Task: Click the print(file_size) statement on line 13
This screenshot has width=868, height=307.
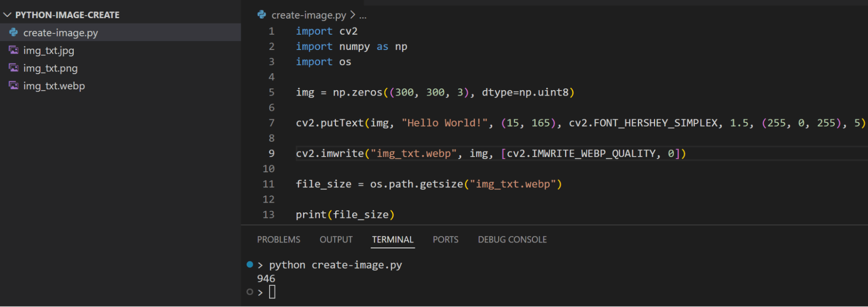Action: tap(345, 215)
